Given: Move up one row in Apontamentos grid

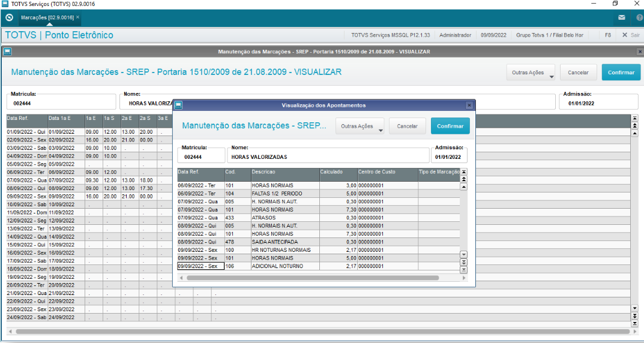Looking at the screenshot, I should [464, 187].
